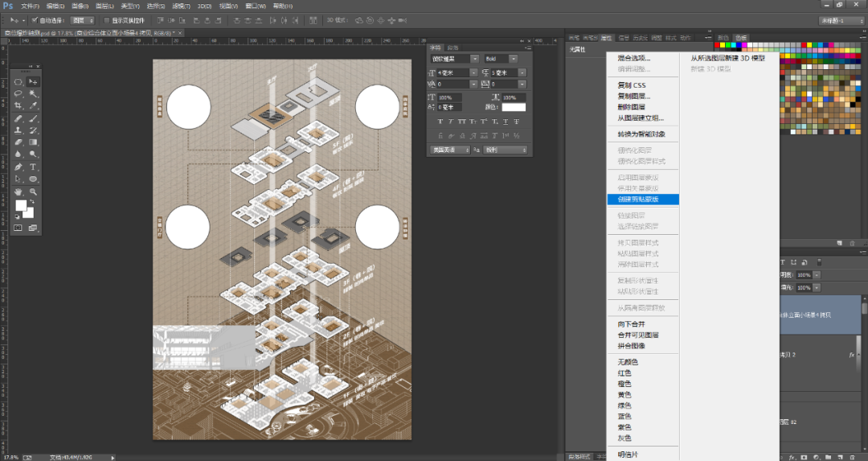Screen dimensions: 868x461
Task: Open the 文件 menu
Action: pyautogui.click(x=30, y=6)
